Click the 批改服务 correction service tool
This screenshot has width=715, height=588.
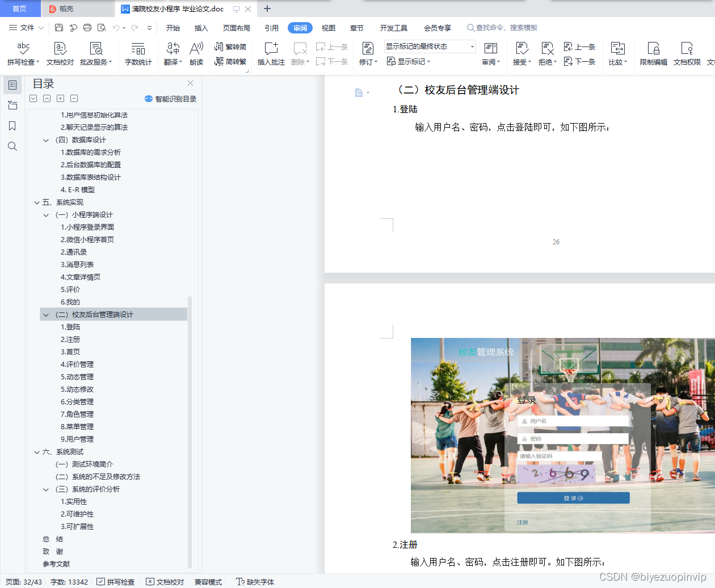[x=95, y=54]
